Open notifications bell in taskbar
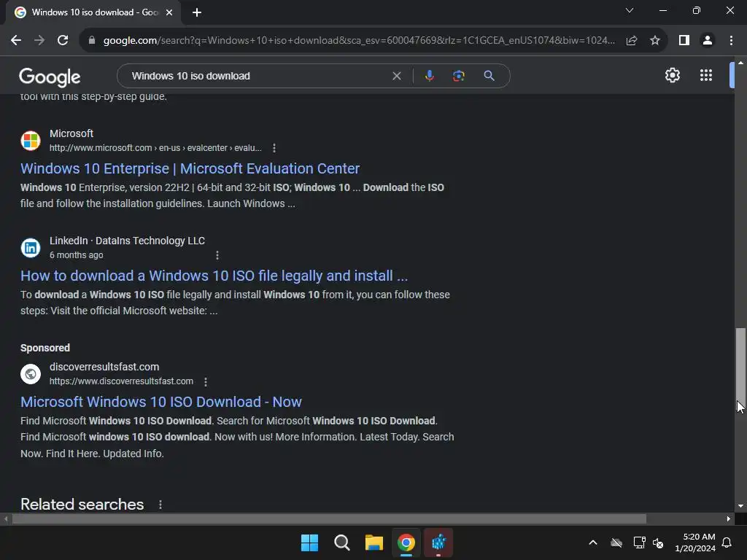Screen dimensions: 747x560 coord(727,542)
